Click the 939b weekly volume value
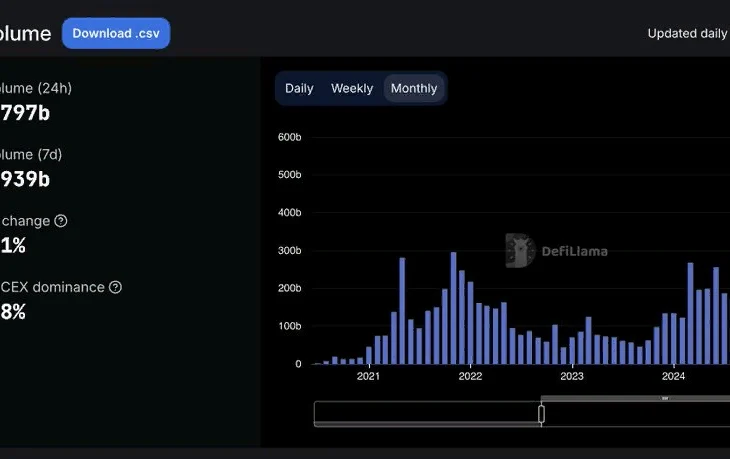This screenshot has width=730, height=459. click(25, 179)
